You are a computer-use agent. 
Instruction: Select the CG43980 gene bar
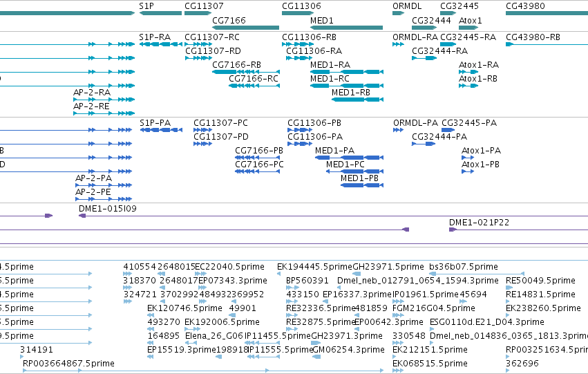(x=547, y=13)
